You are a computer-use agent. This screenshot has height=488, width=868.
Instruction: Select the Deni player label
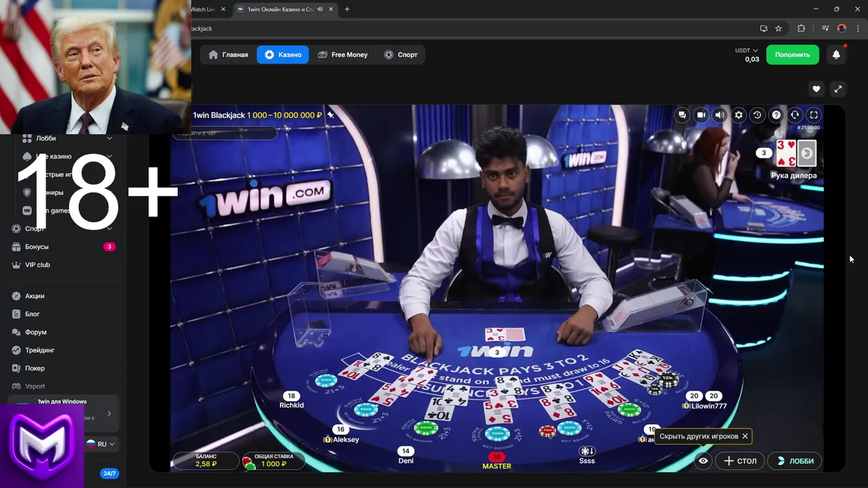pyautogui.click(x=406, y=461)
